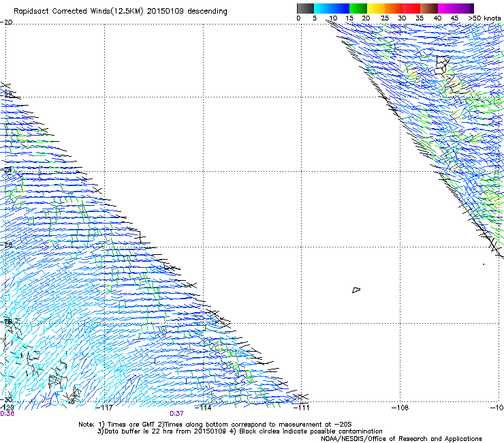Click the note 'Times are GMT'
504x443 pixels.
[x=131, y=425]
